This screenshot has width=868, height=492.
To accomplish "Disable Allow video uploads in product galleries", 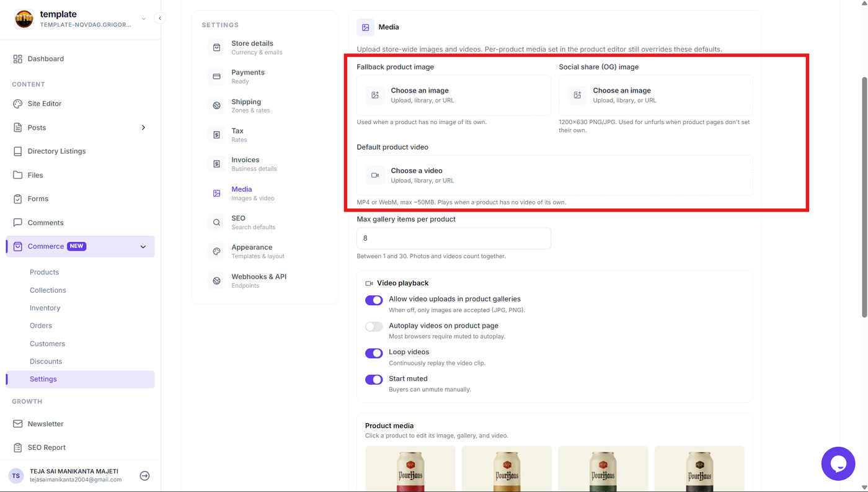I will 374,300.
